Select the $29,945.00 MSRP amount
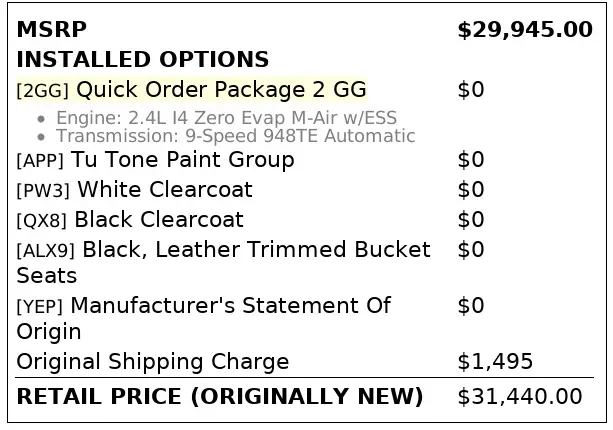The image size is (613, 430). point(524,30)
